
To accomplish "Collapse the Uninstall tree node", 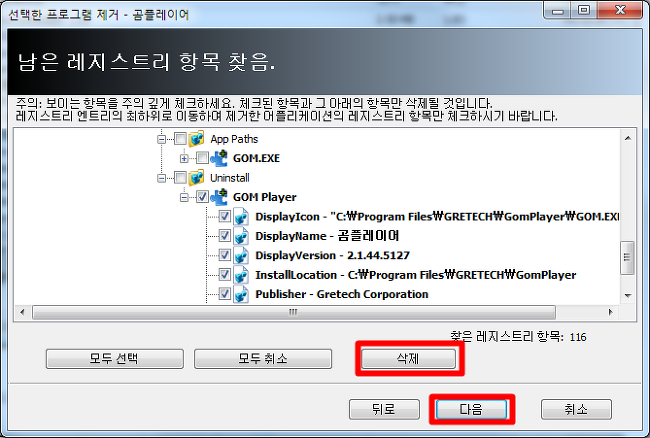I will pyautogui.click(x=161, y=178).
